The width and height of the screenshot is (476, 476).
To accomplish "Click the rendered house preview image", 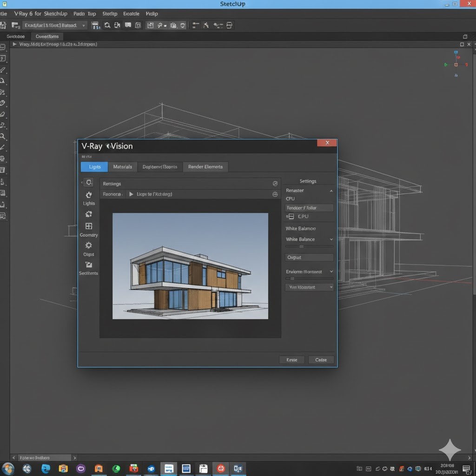I will pos(190,266).
